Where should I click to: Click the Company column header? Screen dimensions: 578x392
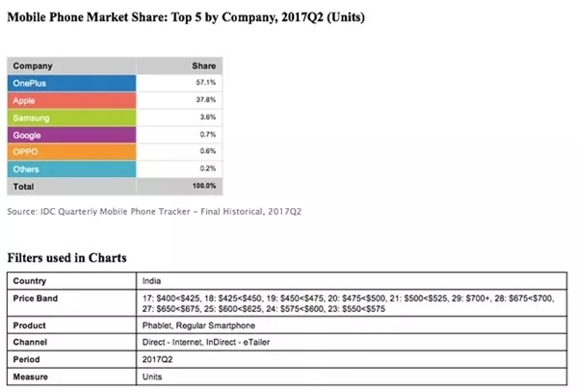click(35, 67)
